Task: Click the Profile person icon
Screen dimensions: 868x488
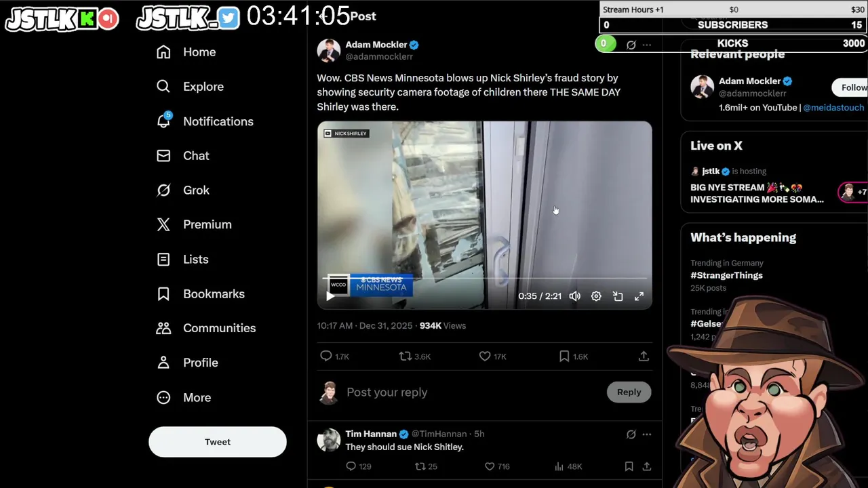Action: tap(163, 363)
